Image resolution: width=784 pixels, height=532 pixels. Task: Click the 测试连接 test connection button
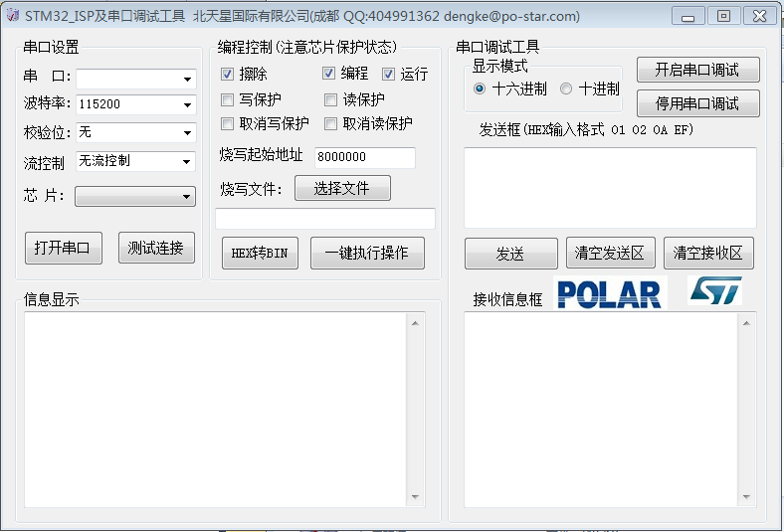pyautogui.click(x=156, y=248)
